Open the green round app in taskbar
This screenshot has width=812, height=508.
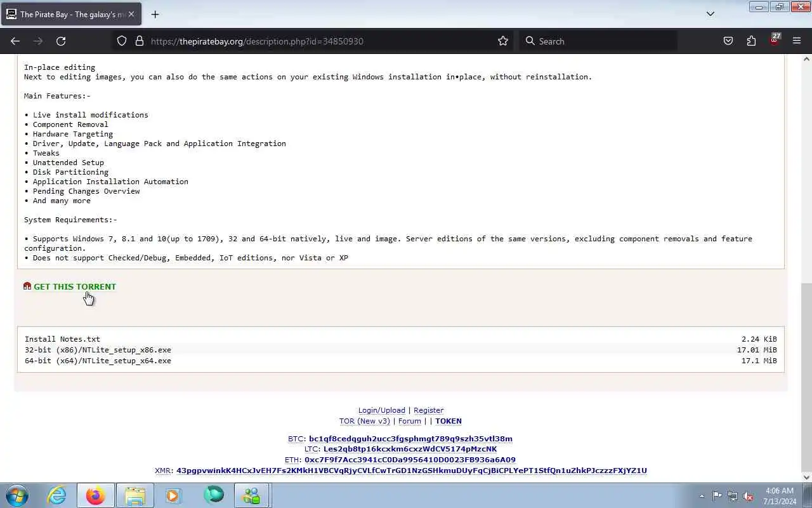(x=213, y=495)
